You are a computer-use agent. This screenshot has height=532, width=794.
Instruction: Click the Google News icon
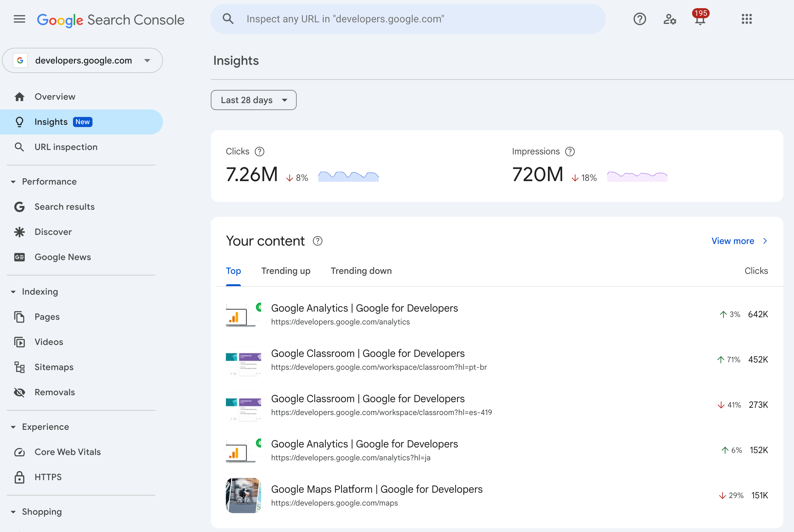[x=20, y=257]
